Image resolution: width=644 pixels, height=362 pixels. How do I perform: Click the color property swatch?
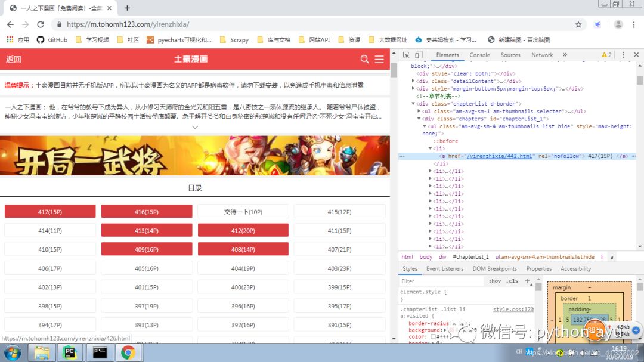433,336
